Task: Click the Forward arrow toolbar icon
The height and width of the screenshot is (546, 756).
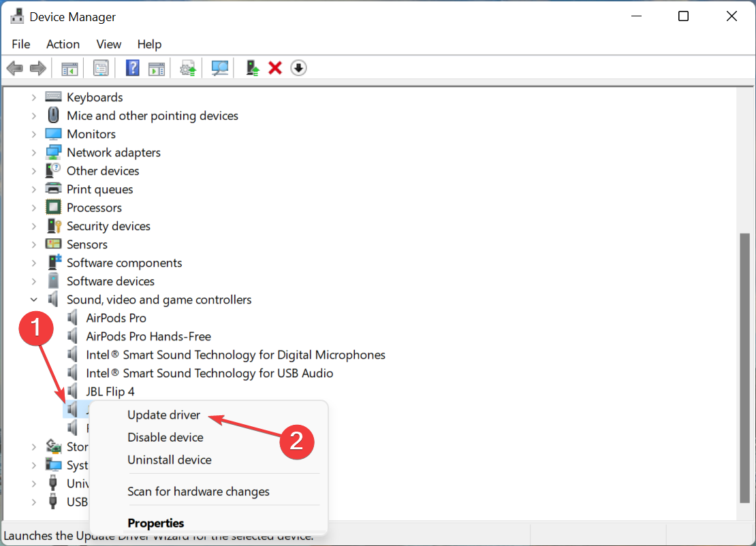Action: pyautogui.click(x=38, y=68)
